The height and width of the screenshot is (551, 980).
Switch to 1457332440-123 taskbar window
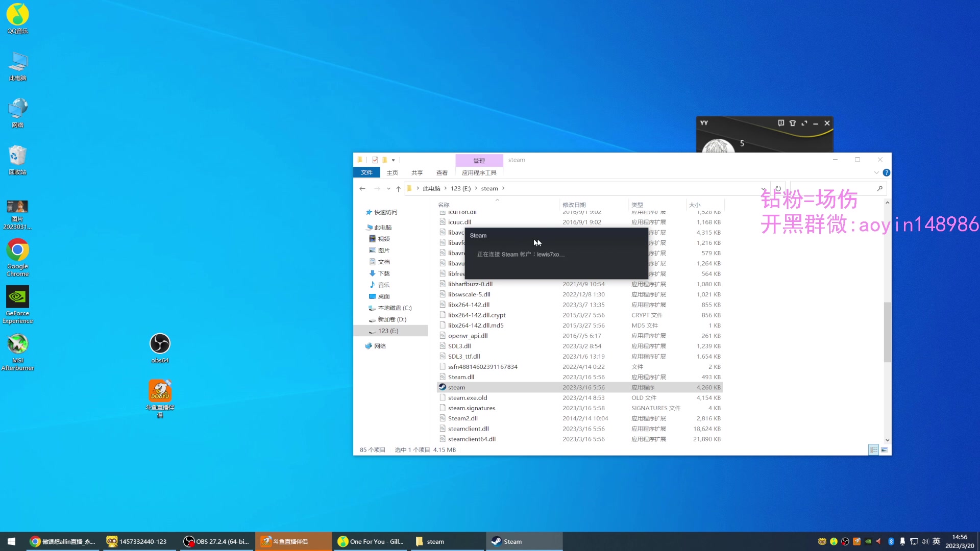pos(138,541)
